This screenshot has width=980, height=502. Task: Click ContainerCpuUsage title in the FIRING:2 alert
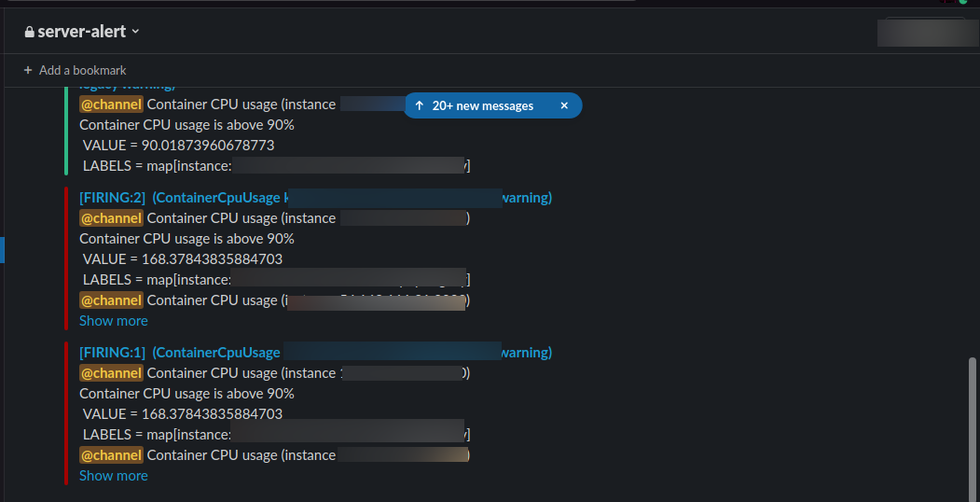pyautogui.click(x=217, y=197)
